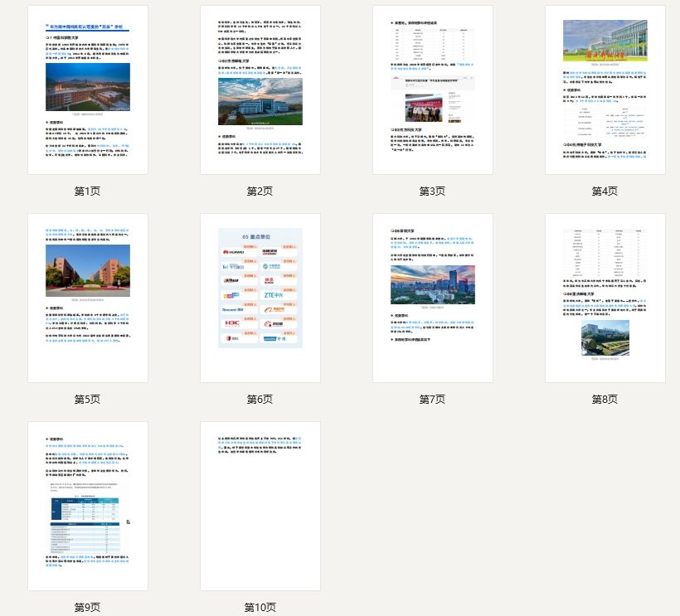Click the page 3 thumbnail
680x616 pixels.
click(432, 90)
